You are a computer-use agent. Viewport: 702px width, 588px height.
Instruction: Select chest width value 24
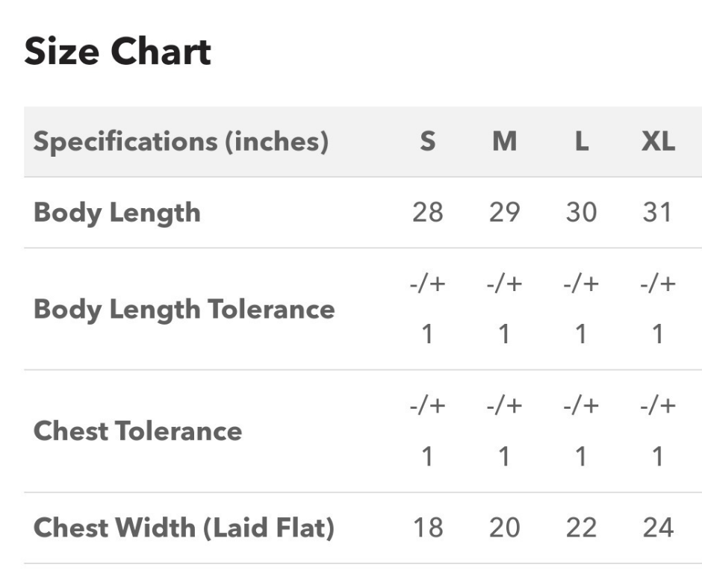click(x=657, y=528)
